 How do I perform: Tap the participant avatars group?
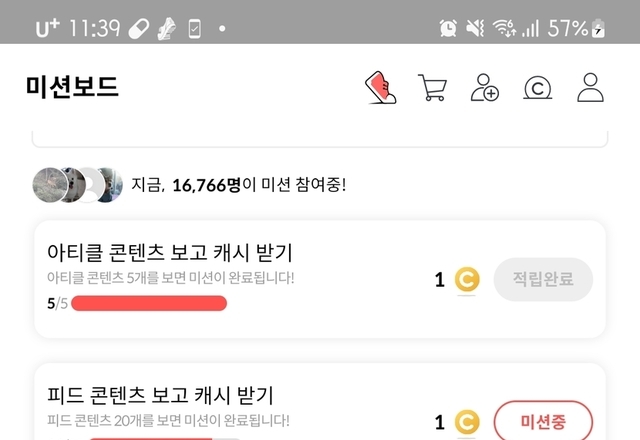pyautogui.click(x=78, y=184)
